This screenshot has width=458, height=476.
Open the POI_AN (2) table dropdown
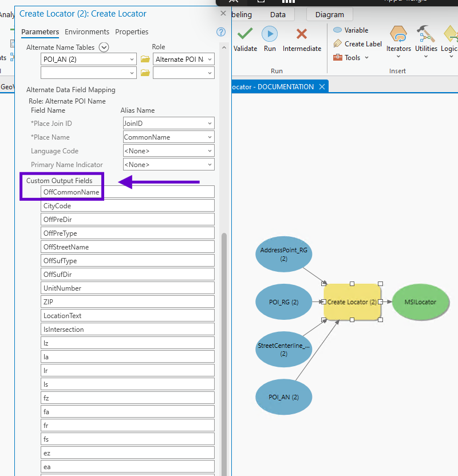tap(132, 59)
